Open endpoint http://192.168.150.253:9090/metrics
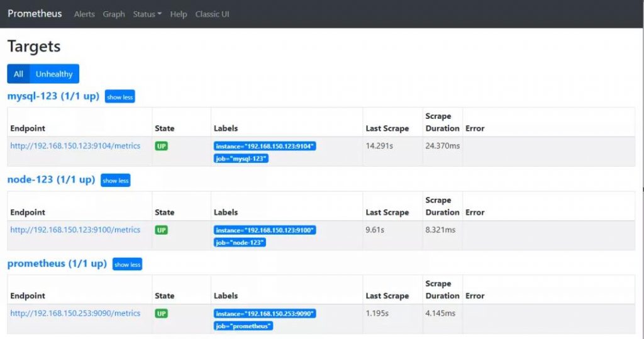Image resolution: width=644 pixels, height=339 pixels. click(x=75, y=313)
